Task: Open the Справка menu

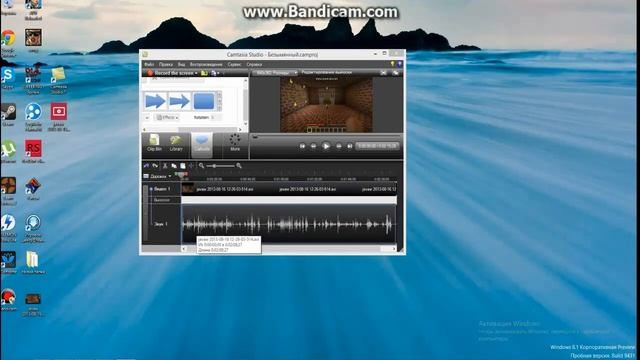Action: click(254, 64)
